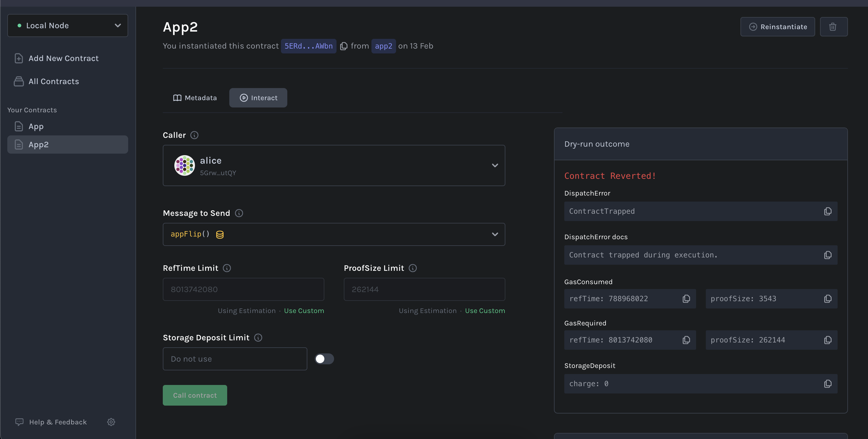Viewport: 868px width, 439px height.
Task: Open the settings gear icon
Action: pyautogui.click(x=111, y=422)
